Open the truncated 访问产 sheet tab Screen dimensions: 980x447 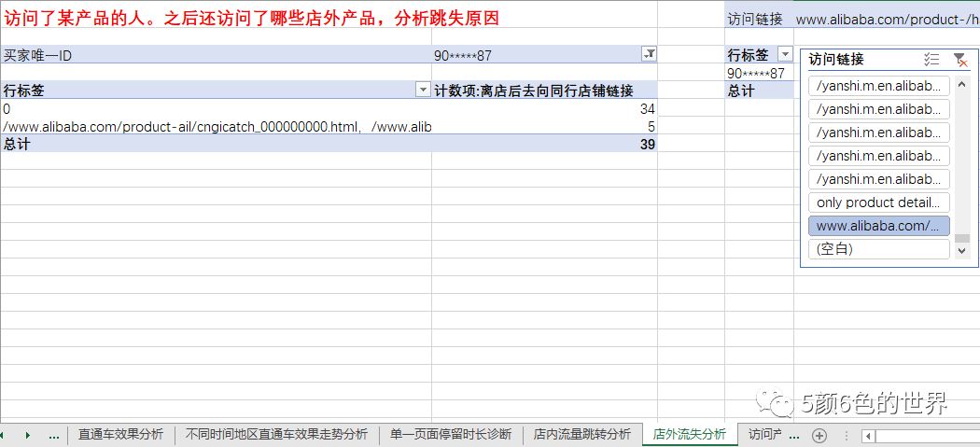pyautogui.click(x=764, y=435)
